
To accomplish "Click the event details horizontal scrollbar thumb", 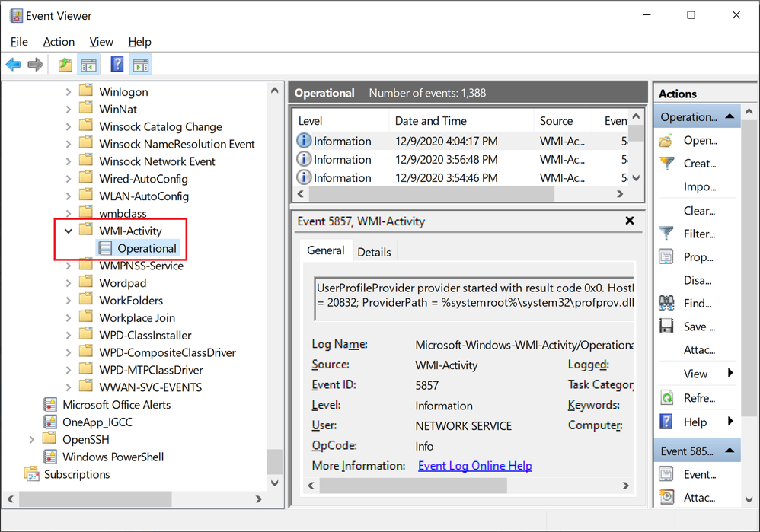I will 413,485.
